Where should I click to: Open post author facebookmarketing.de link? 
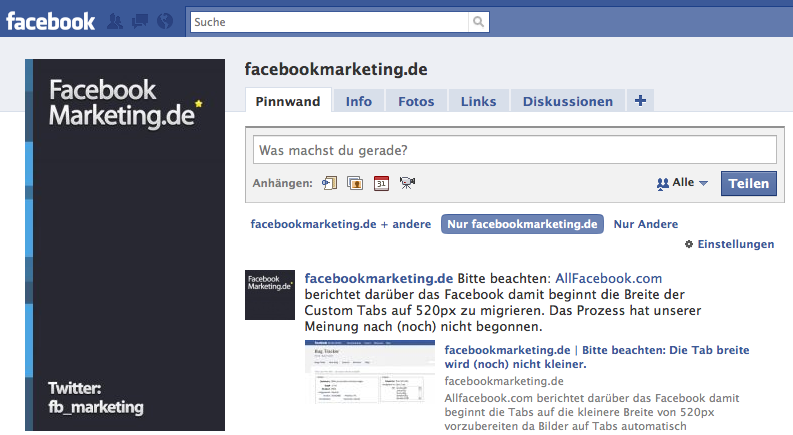tap(379, 278)
